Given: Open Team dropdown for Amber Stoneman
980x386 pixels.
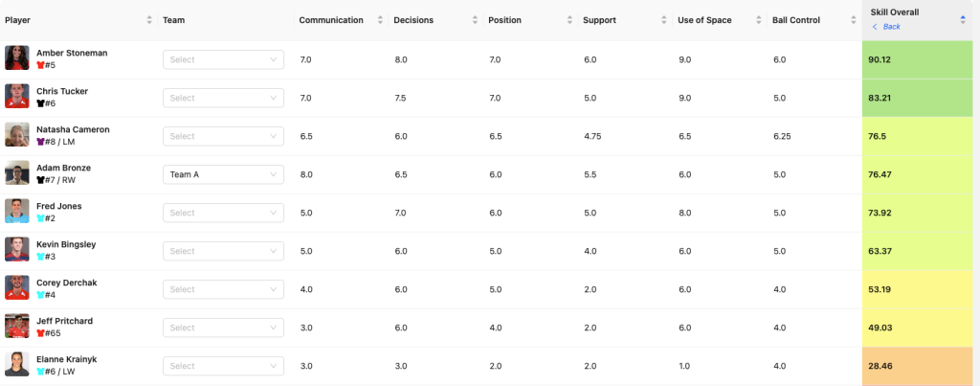Looking at the screenshot, I should pos(223,59).
